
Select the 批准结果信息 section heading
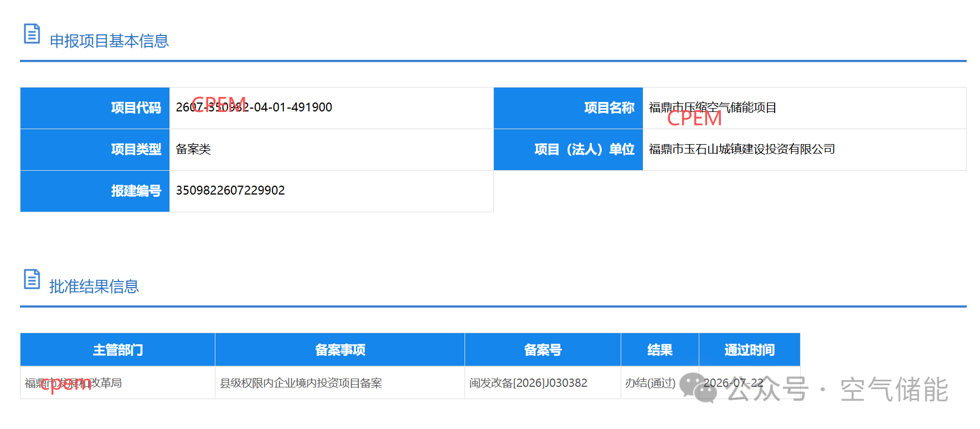tap(94, 287)
